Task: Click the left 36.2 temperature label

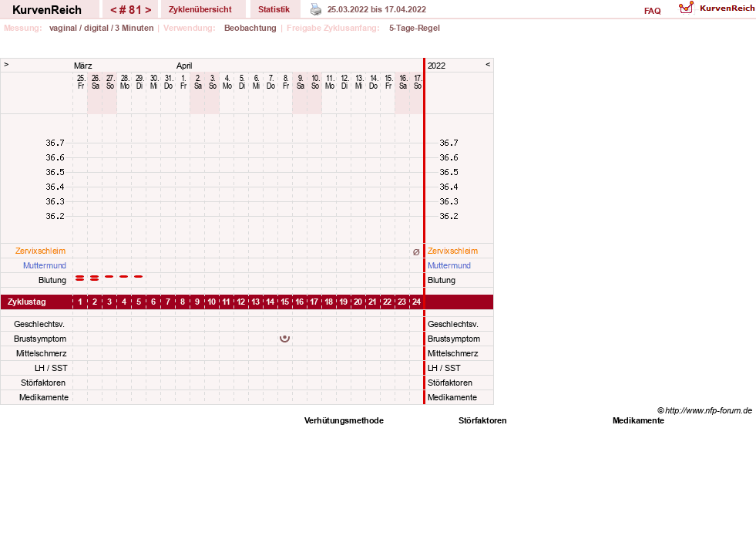Action: click(55, 216)
